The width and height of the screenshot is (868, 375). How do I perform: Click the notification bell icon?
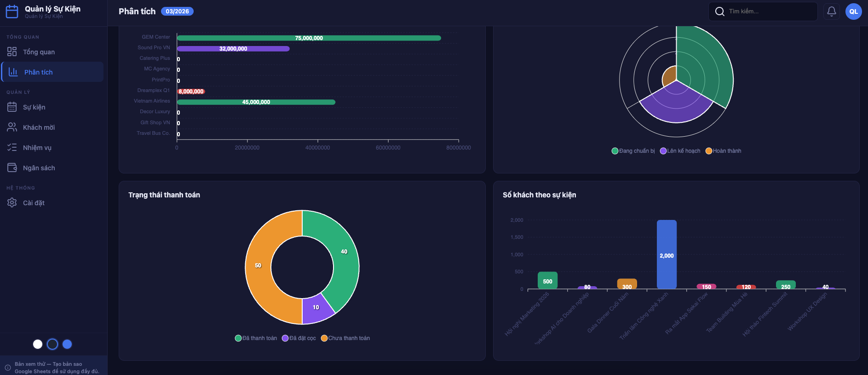831,12
